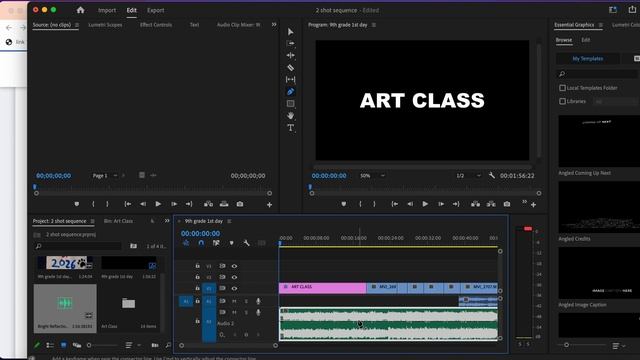Go to In point in Program Monitor
640x360 pixels.
coord(394,204)
